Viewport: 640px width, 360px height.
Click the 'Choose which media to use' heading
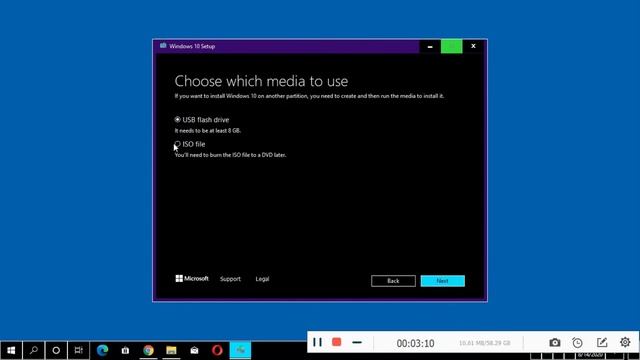pyautogui.click(x=261, y=81)
